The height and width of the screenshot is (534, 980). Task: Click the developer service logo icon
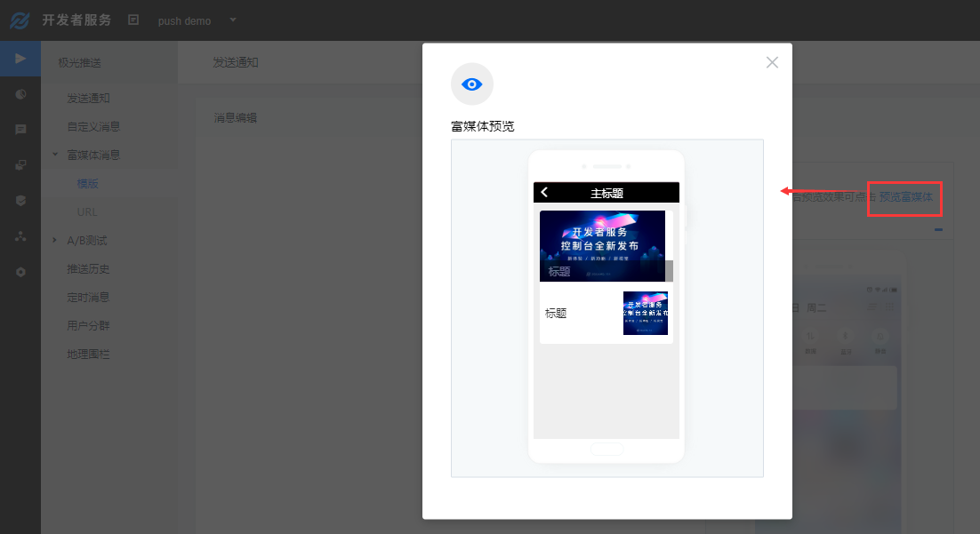20,20
